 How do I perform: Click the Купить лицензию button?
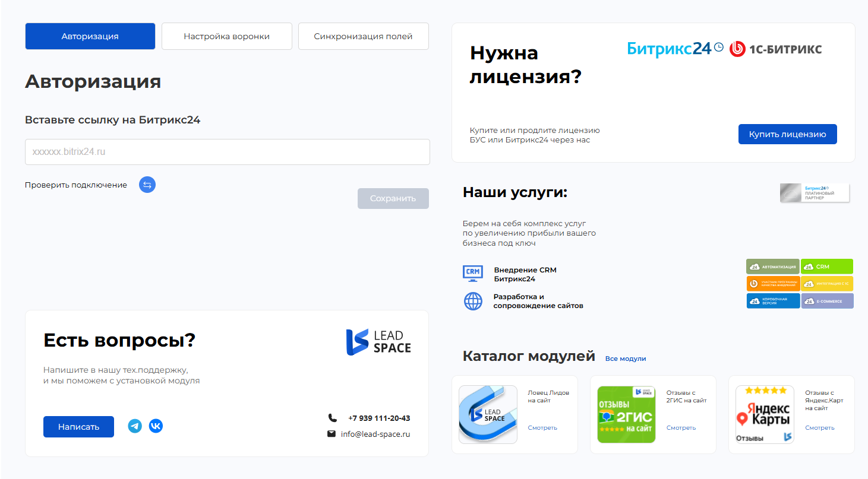(787, 134)
